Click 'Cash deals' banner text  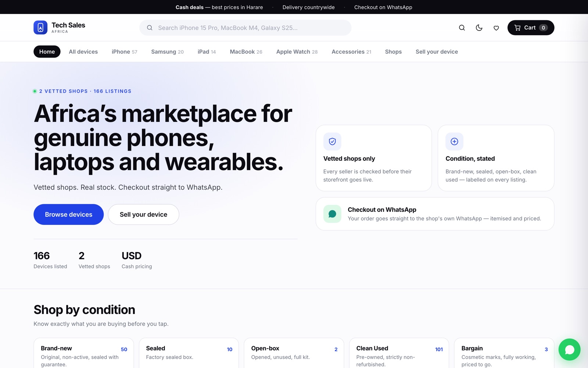click(x=189, y=7)
